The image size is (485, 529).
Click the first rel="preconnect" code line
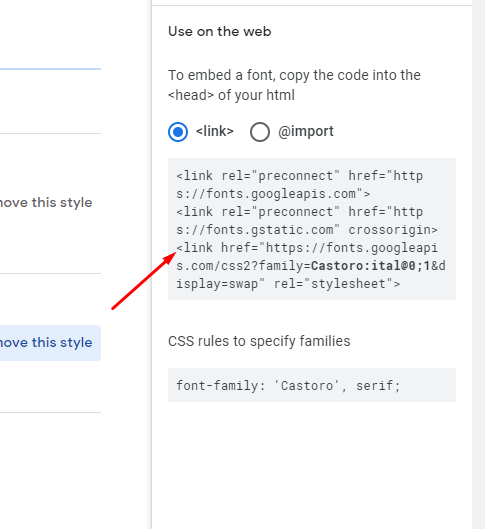pyautogui.click(x=299, y=176)
